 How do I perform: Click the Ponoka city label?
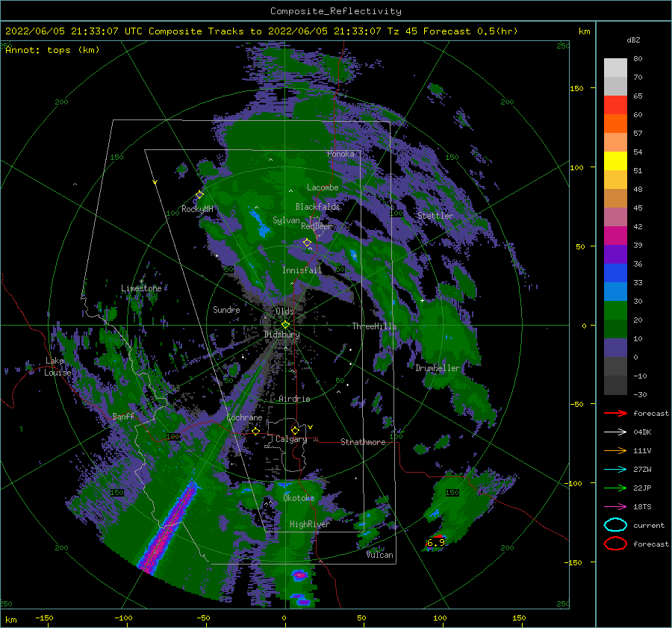(340, 154)
